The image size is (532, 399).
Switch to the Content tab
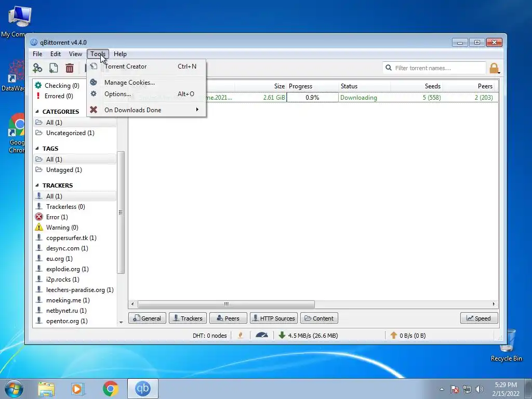coord(319,318)
